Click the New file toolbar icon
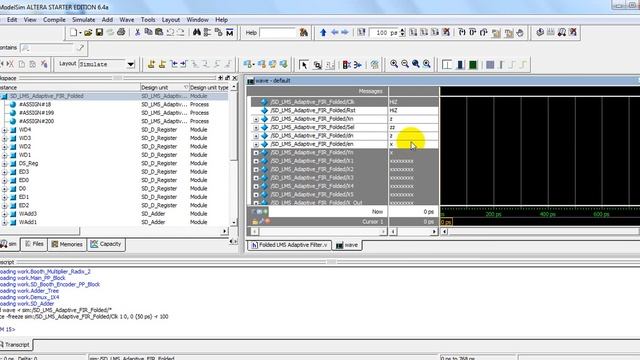The image size is (640, 360). coord(73,33)
